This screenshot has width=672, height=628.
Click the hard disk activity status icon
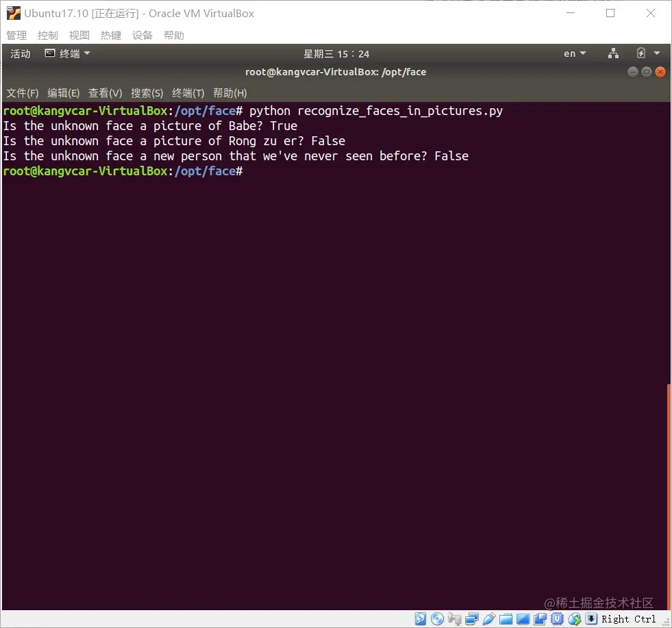(421, 618)
